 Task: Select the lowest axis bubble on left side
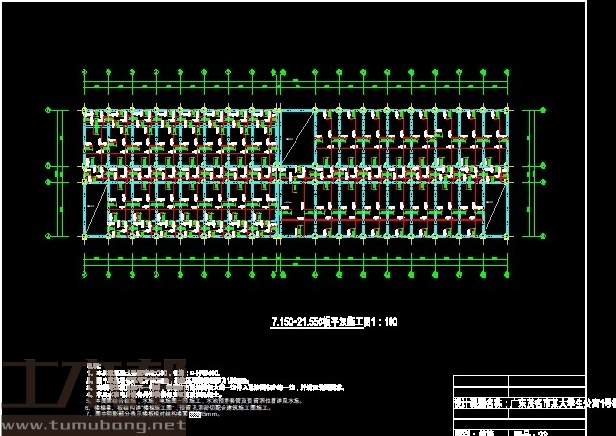pos(48,238)
